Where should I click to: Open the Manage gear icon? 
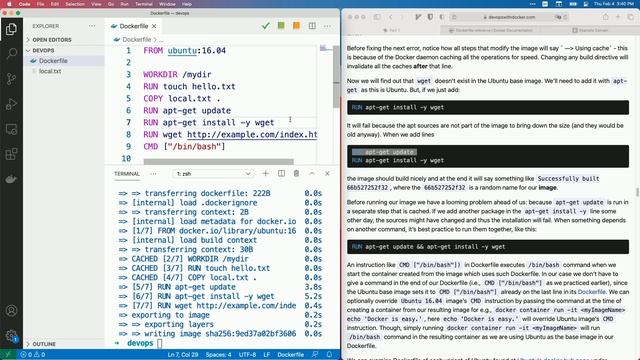(x=11, y=336)
